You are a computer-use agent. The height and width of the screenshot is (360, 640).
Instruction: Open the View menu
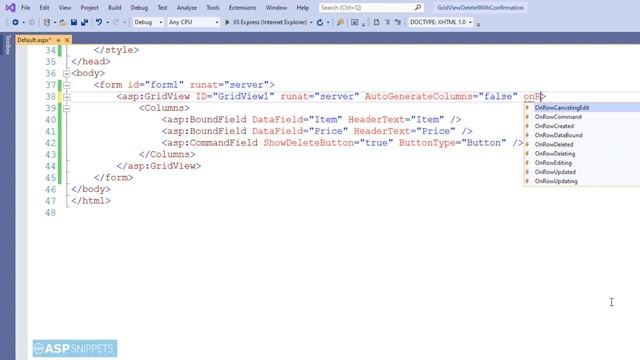(x=64, y=7)
